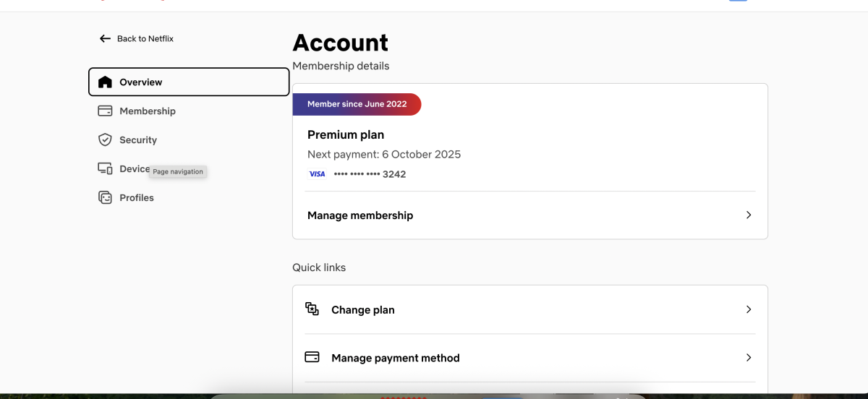Click the back arrow icon beside Back to Netflix
The width and height of the screenshot is (868, 399).
pos(105,38)
